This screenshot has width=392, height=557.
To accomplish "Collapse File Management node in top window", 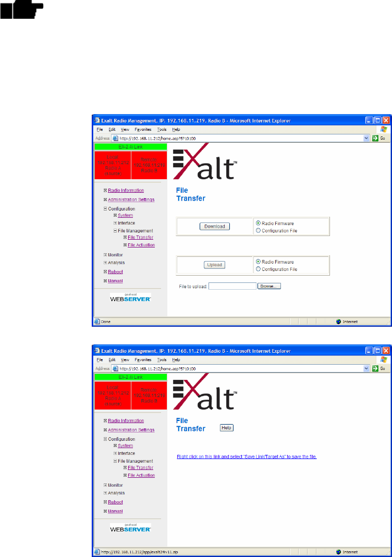I will coord(115,230).
